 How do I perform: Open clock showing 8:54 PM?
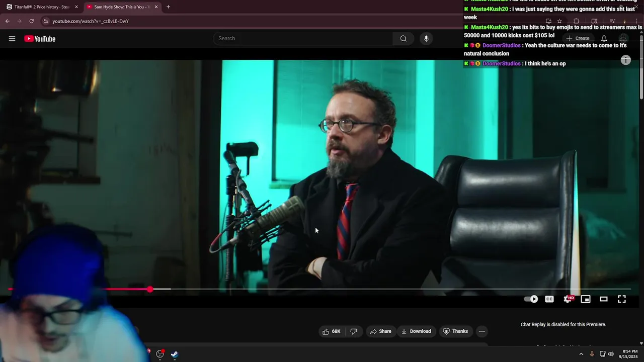pos(628,354)
